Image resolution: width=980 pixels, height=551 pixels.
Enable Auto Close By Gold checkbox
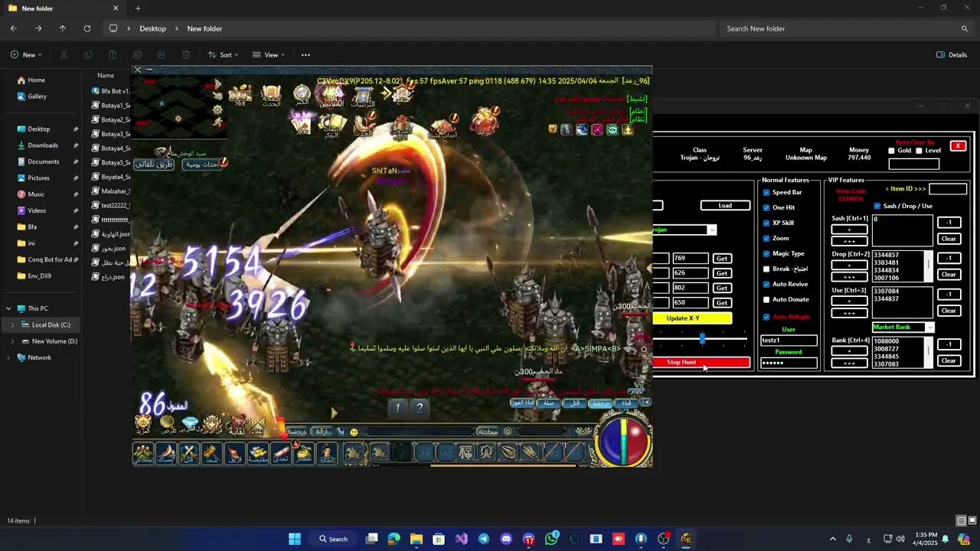tap(891, 151)
